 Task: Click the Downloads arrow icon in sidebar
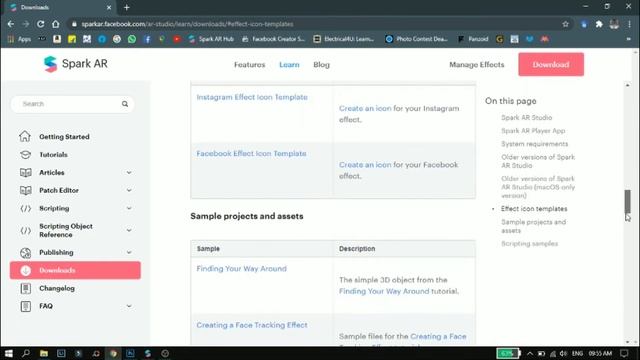click(x=25, y=270)
